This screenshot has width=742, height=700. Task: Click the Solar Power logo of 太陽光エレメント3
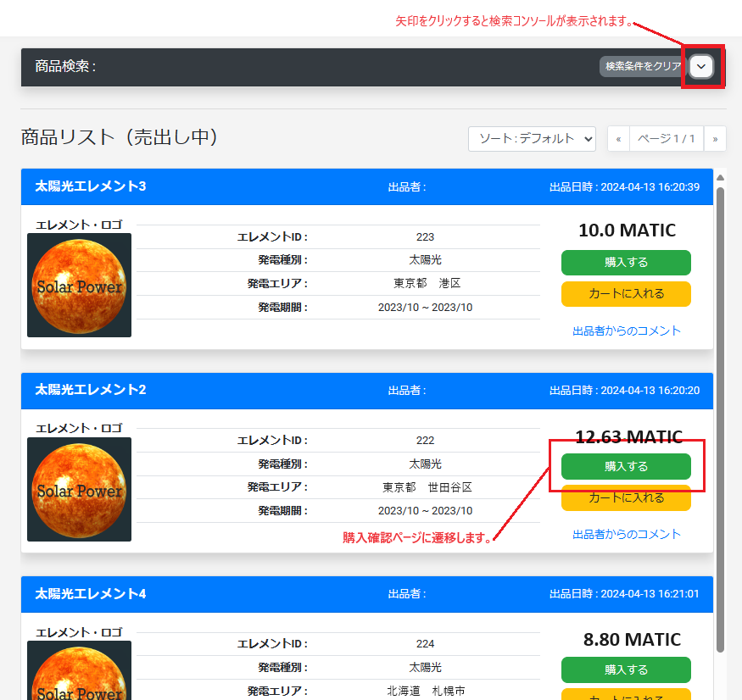(79, 286)
